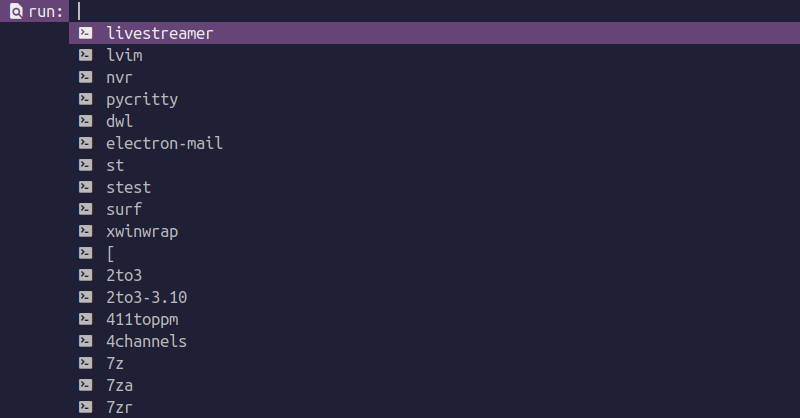Choose the surf command entry
Screen dimensions: 800x418
coord(434,209)
